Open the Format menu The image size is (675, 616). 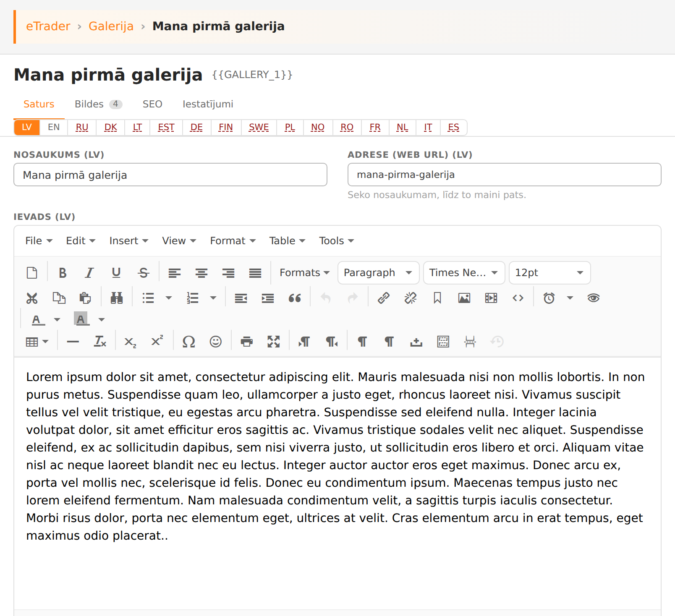click(233, 241)
